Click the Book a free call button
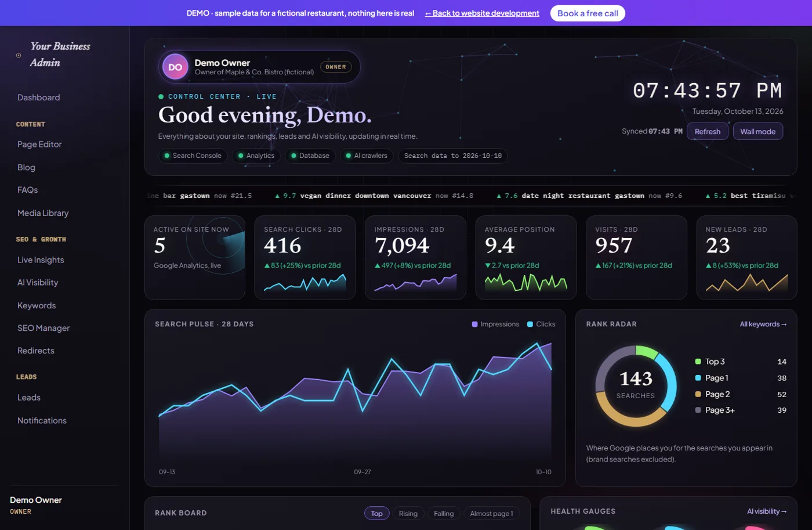812x530 pixels. point(588,13)
